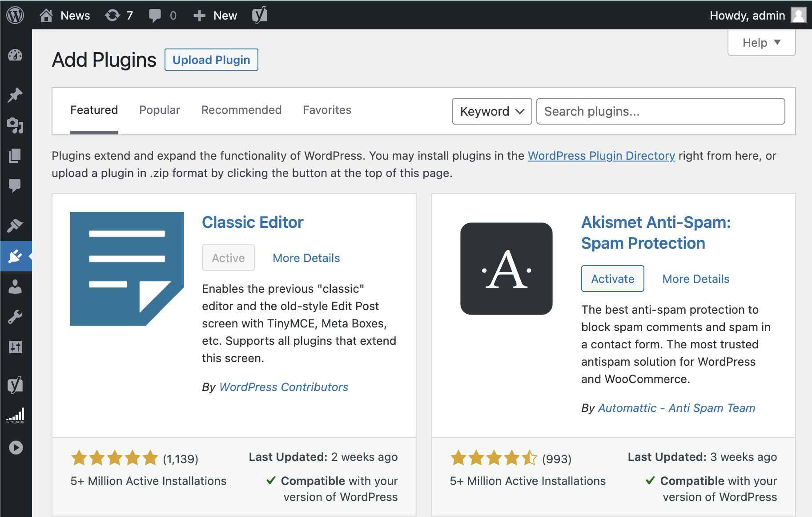Open the WordPress logo menu
This screenshot has width=812, height=517.
coord(15,15)
